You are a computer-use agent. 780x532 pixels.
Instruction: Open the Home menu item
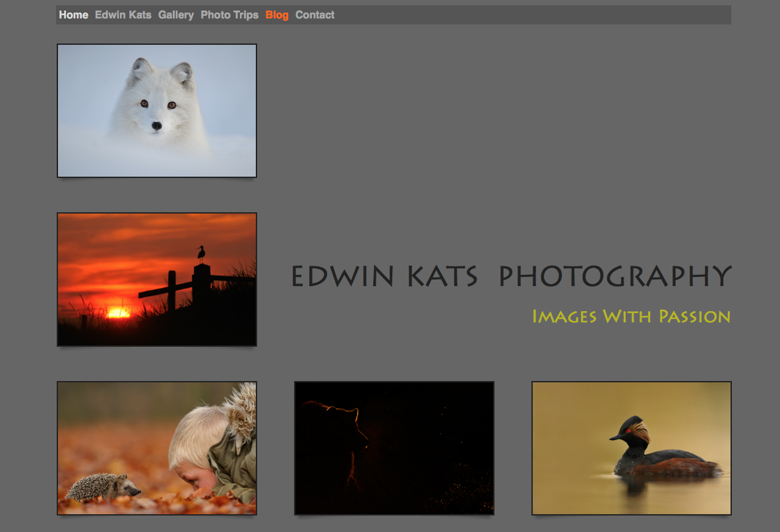point(73,15)
